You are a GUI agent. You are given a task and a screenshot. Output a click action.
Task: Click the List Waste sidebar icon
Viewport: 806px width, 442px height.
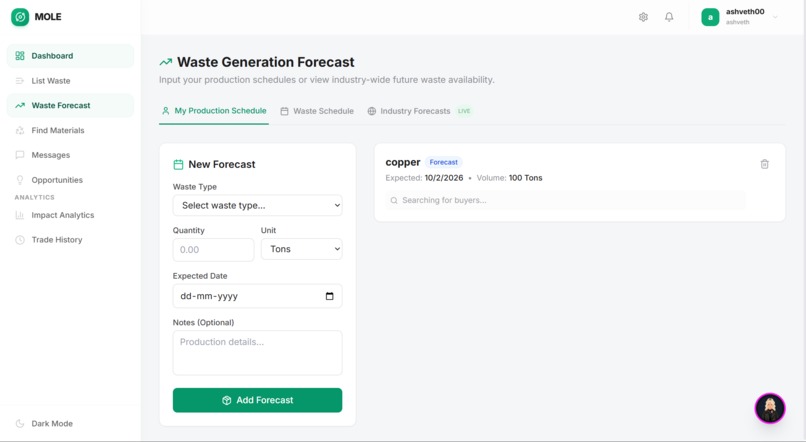click(20, 81)
